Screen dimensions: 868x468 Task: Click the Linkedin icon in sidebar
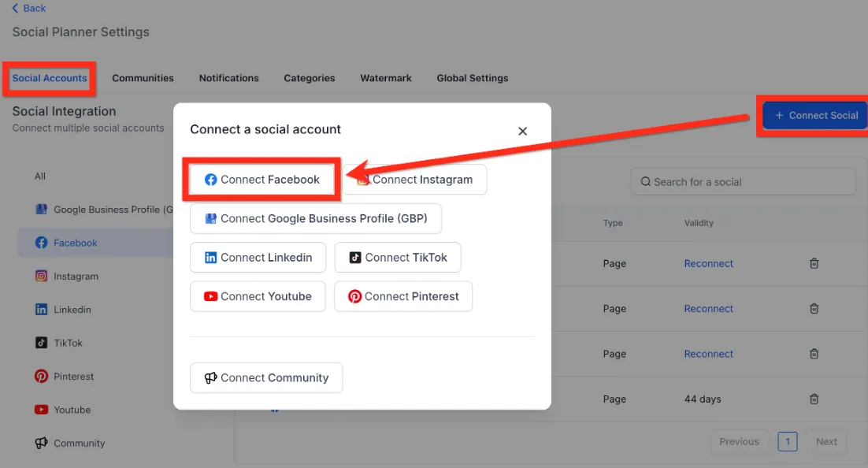coord(41,309)
